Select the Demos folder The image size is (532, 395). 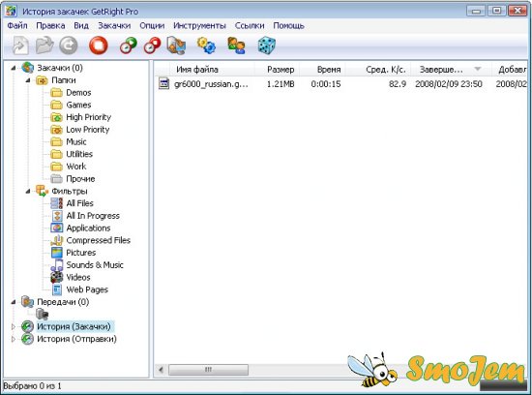[78, 93]
